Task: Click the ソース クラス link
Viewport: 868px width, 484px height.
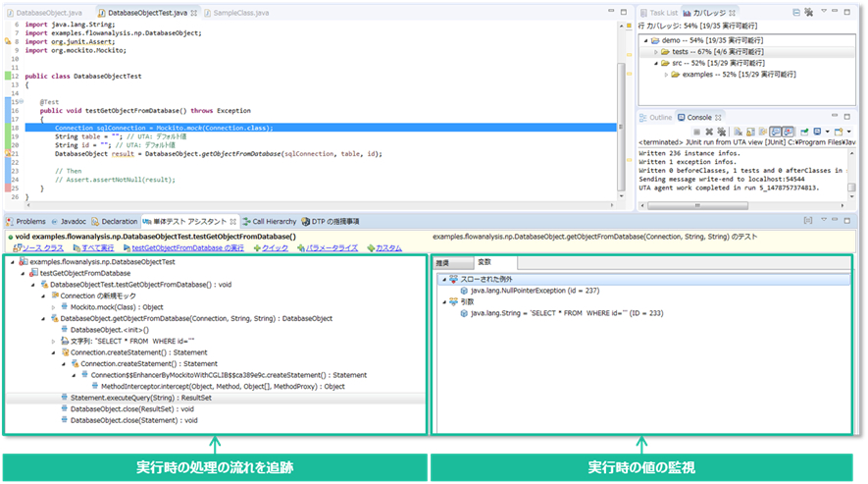Action: click(x=42, y=247)
